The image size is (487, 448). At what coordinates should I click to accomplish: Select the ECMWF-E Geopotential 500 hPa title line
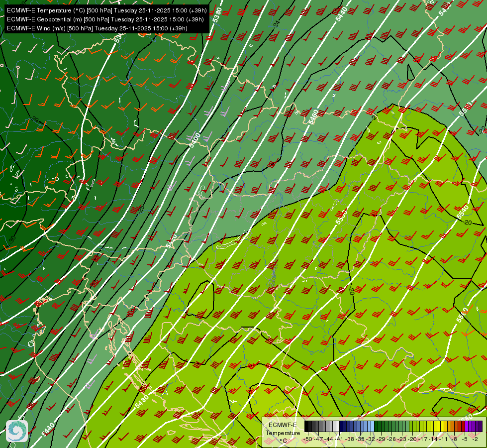(x=105, y=19)
